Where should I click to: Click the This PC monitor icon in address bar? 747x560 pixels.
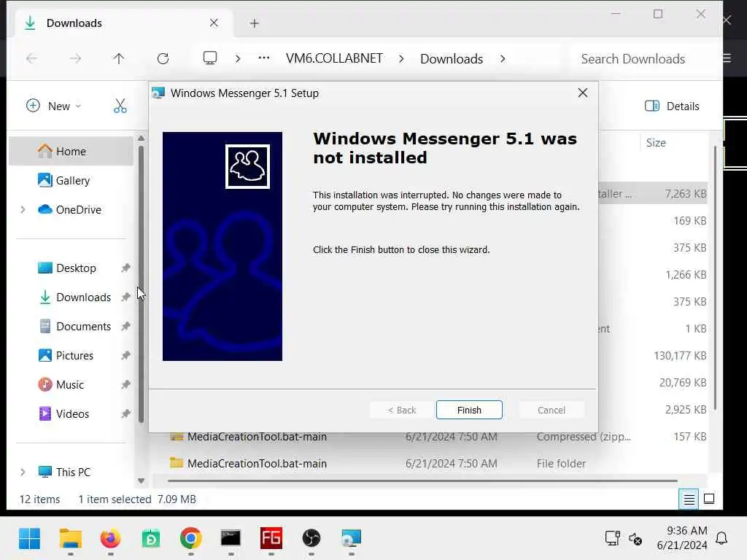pos(210,58)
